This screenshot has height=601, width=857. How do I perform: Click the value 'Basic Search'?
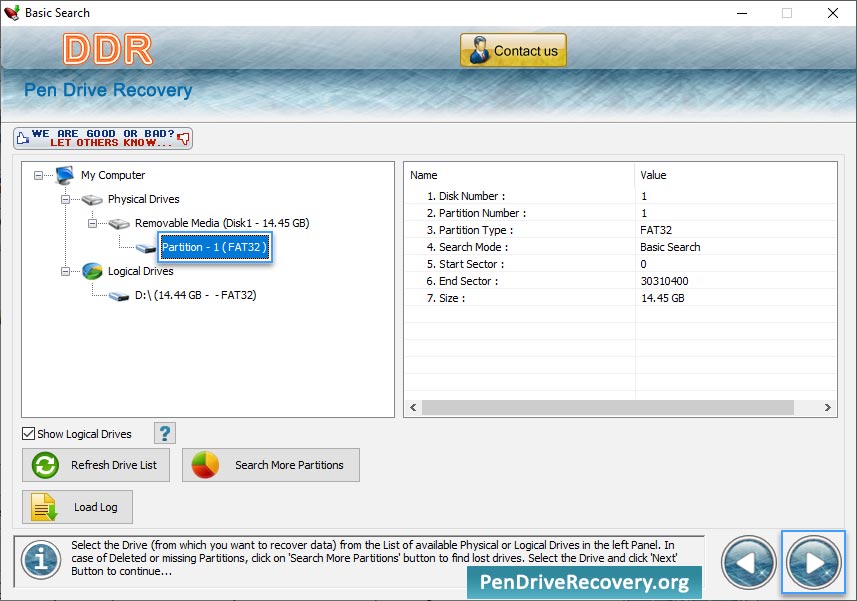(x=670, y=247)
